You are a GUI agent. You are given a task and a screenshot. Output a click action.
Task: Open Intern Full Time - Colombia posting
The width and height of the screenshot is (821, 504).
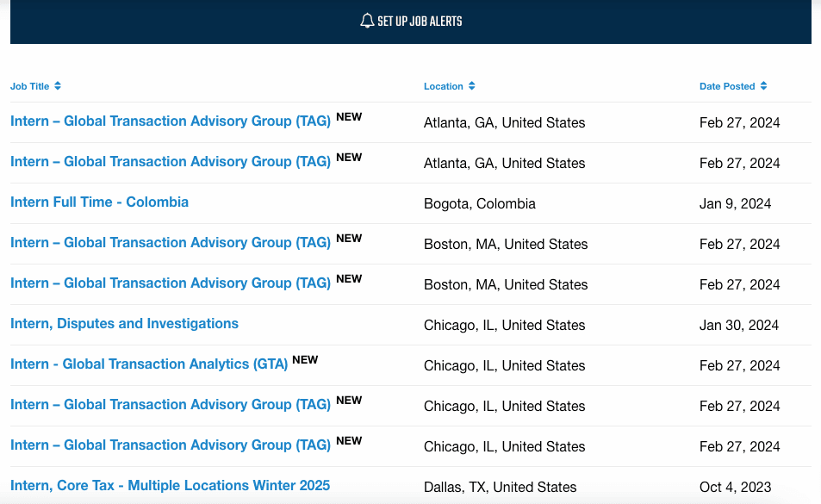pyautogui.click(x=99, y=202)
